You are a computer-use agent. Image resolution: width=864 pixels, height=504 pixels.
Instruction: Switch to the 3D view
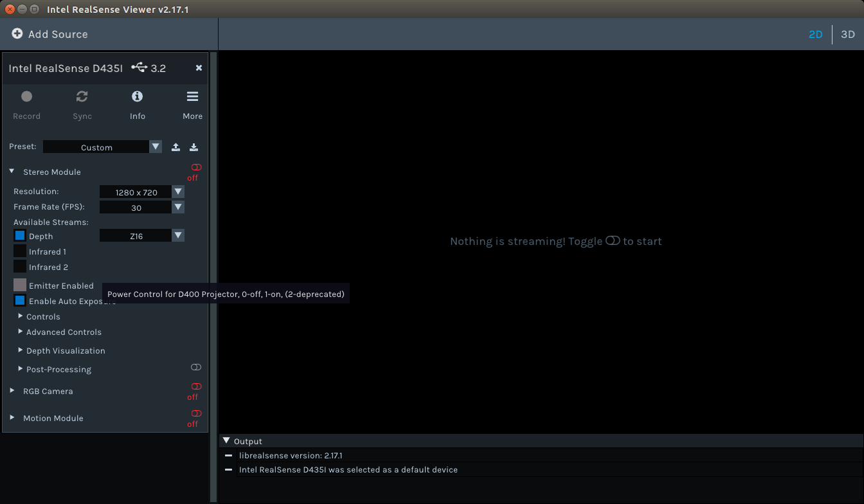(848, 34)
